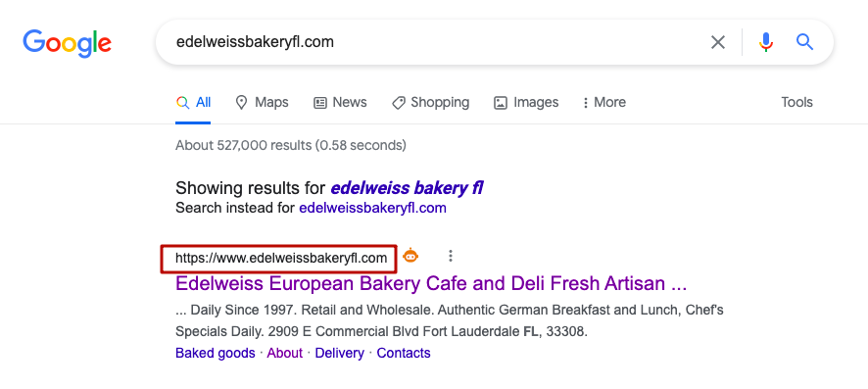Click the blue magnifier search button
The width and height of the screenshot is (868, 389).
804,42
